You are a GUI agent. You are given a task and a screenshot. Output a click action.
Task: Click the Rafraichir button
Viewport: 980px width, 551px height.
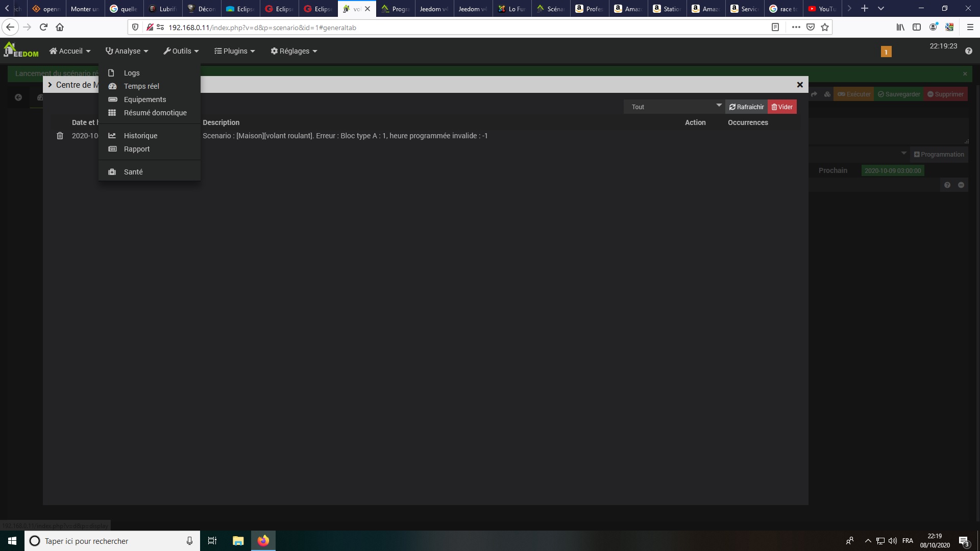(x=746, y=107)
